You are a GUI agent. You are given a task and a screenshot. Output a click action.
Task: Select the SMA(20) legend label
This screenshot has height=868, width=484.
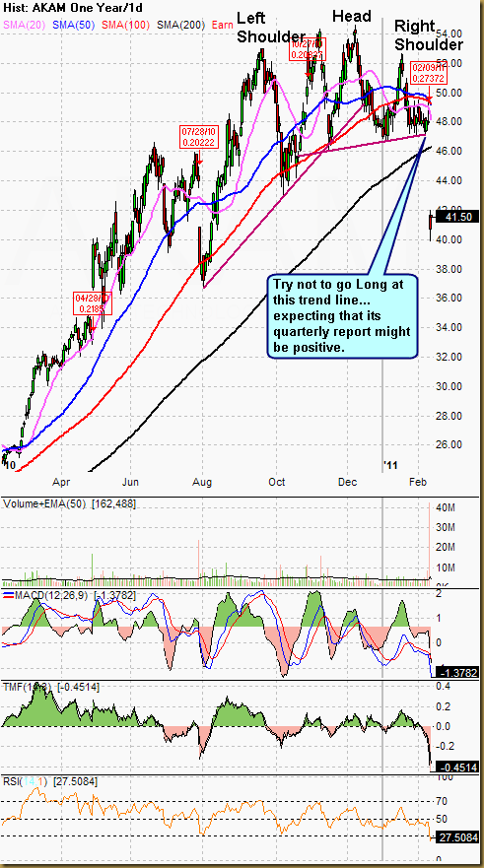pos(26,26)
